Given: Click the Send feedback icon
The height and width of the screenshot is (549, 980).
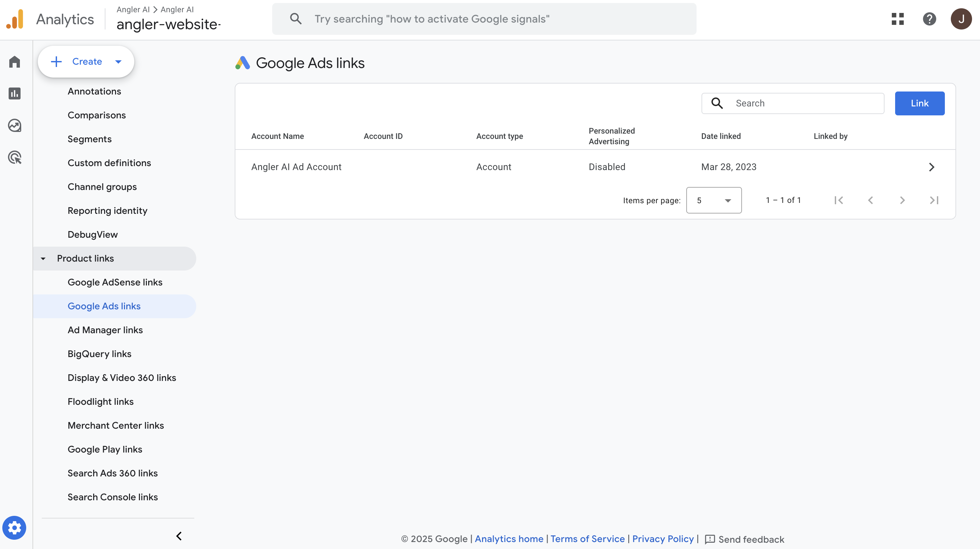Looking at the screenshot, I should (x=710, y=539).
